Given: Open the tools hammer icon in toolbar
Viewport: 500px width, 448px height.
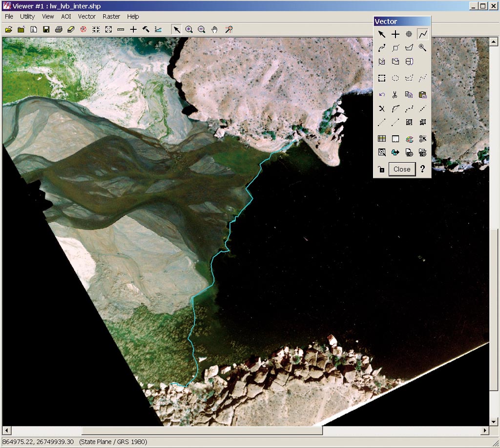Looking at the screenshot, I should pos(146,30).
